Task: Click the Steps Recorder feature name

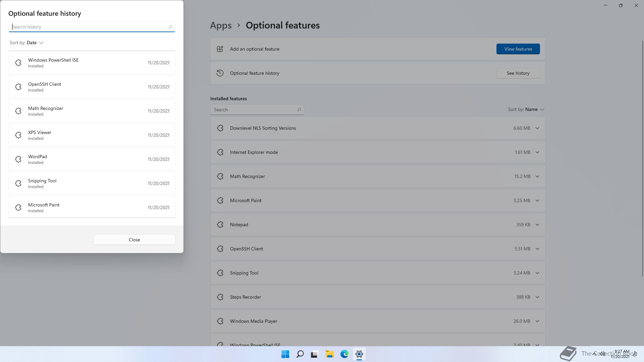Action: pyautogui.click(x=246, y=297)
